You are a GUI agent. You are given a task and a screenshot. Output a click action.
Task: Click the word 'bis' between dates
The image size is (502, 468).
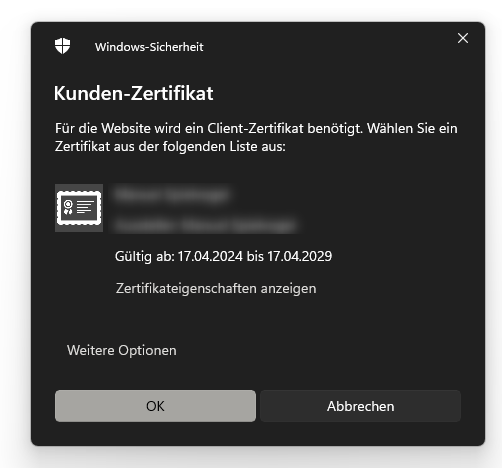(255, 256)
